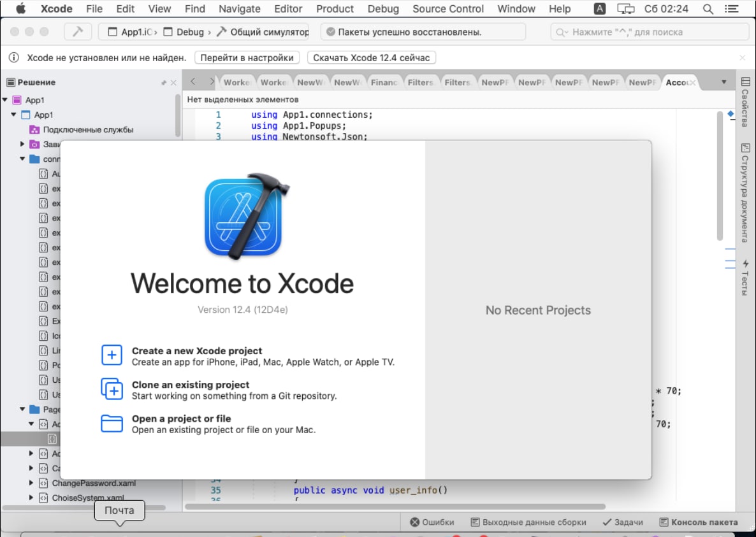This screenshot has width=756, height=537.
Task: Select the App1.iOS project selector
Action: [133, 32]
